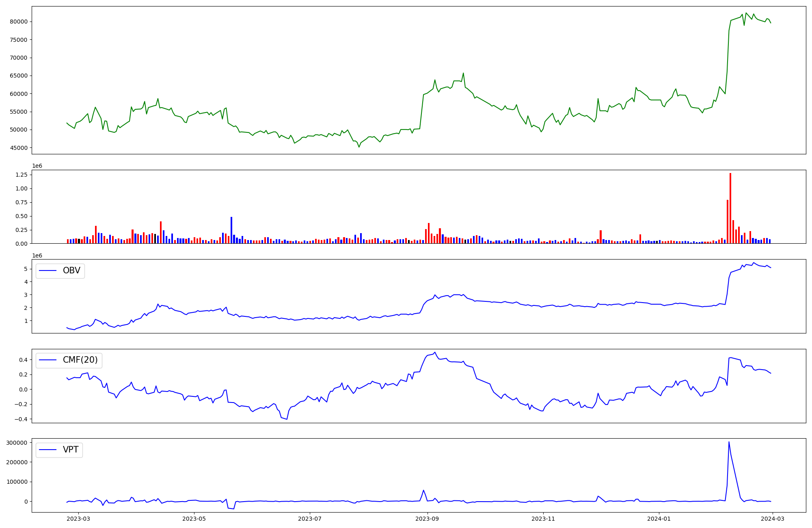
Task: Click the 300000 VPT axis label
Action: (17, 443)
